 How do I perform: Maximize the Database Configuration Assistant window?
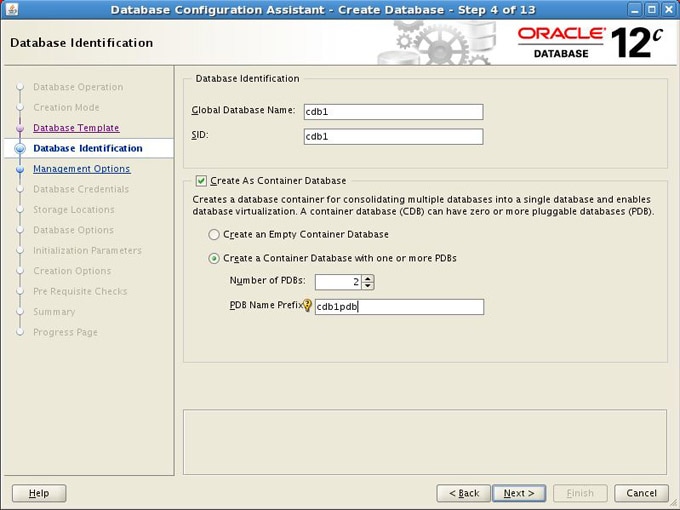click(651, 10)
